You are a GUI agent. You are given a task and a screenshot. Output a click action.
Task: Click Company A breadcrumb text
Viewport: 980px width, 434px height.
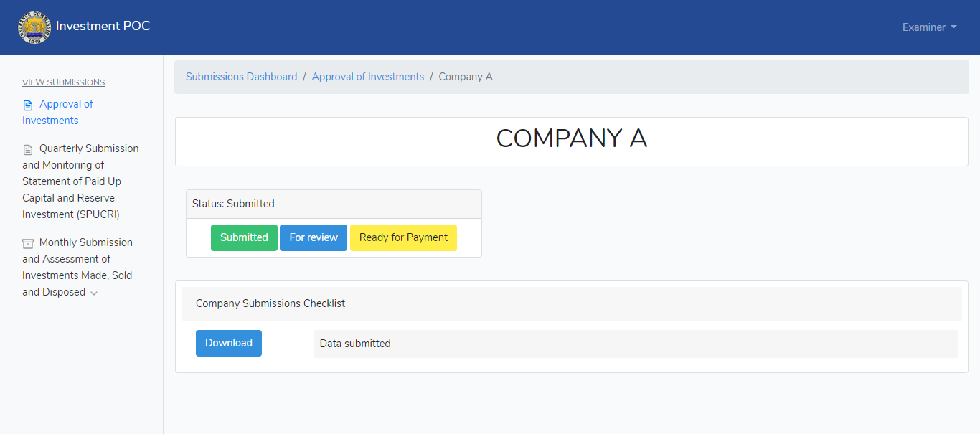466,77
